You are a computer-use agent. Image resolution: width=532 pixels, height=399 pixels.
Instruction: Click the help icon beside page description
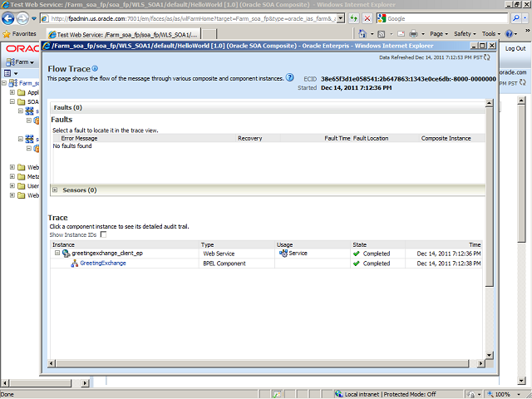click(290, 77)
